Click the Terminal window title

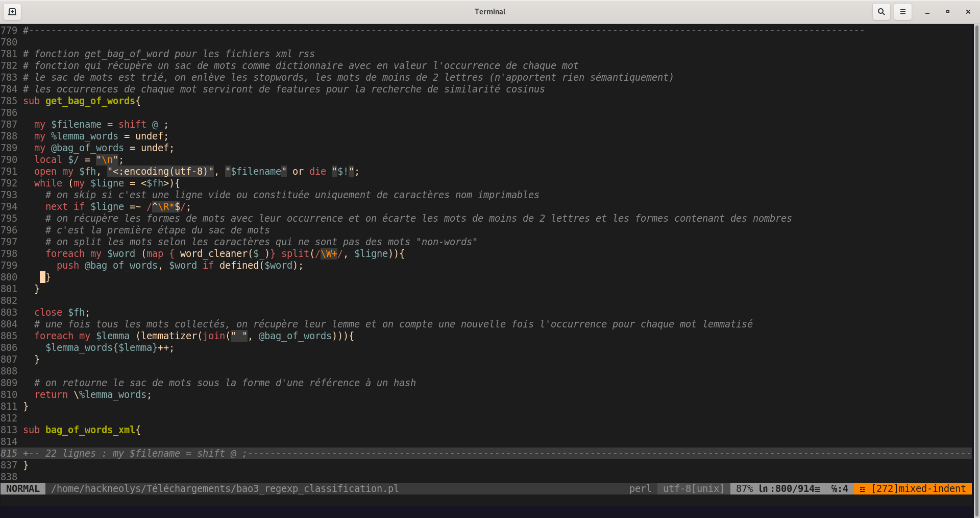point(490,12)
